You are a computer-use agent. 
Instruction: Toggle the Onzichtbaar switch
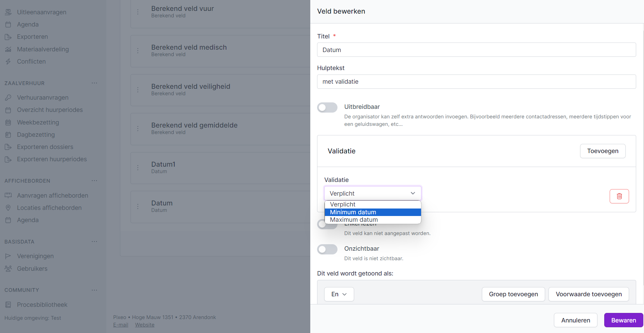point(327,249)
